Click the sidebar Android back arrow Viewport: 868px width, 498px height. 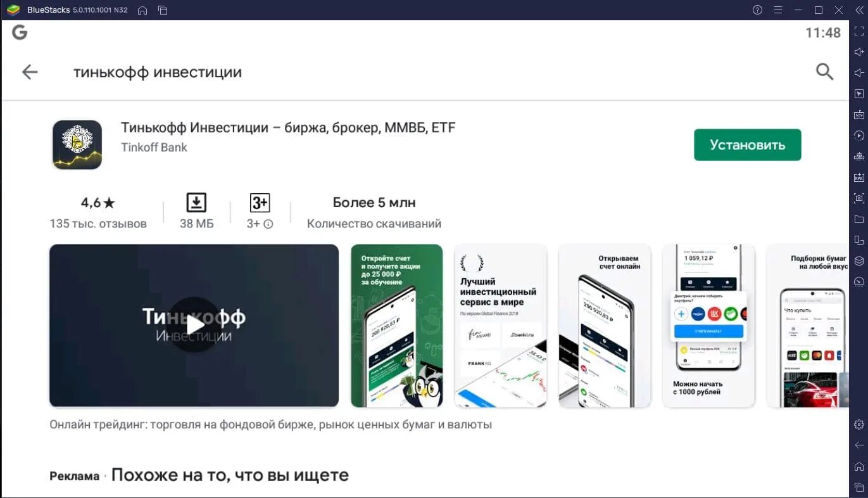coord(859,445)
